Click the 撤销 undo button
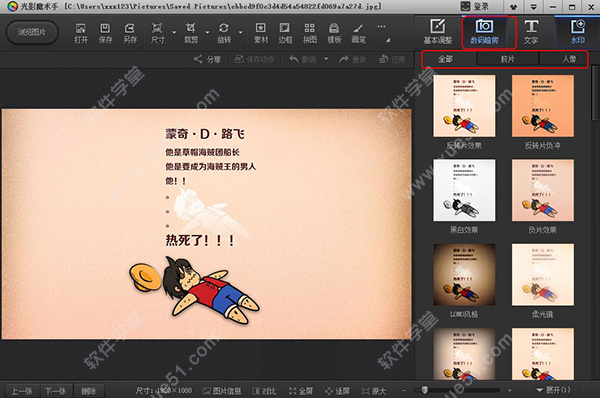 (303, 59)
